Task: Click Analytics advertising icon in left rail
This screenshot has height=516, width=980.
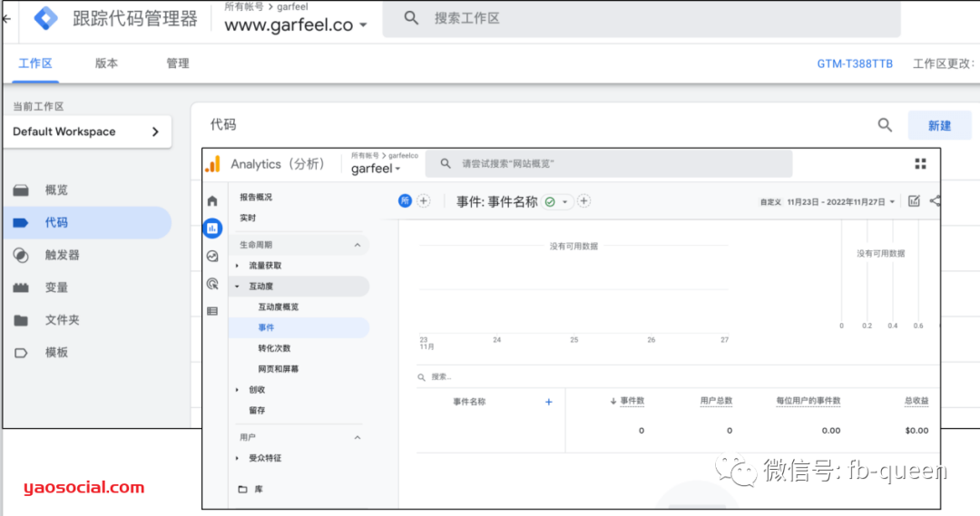Action: pos(212,284)
